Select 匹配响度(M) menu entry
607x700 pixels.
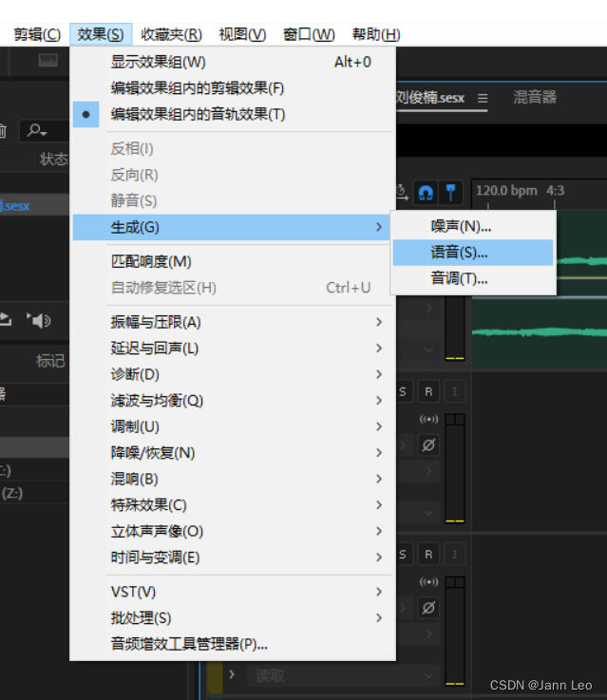tap(233, 261)
